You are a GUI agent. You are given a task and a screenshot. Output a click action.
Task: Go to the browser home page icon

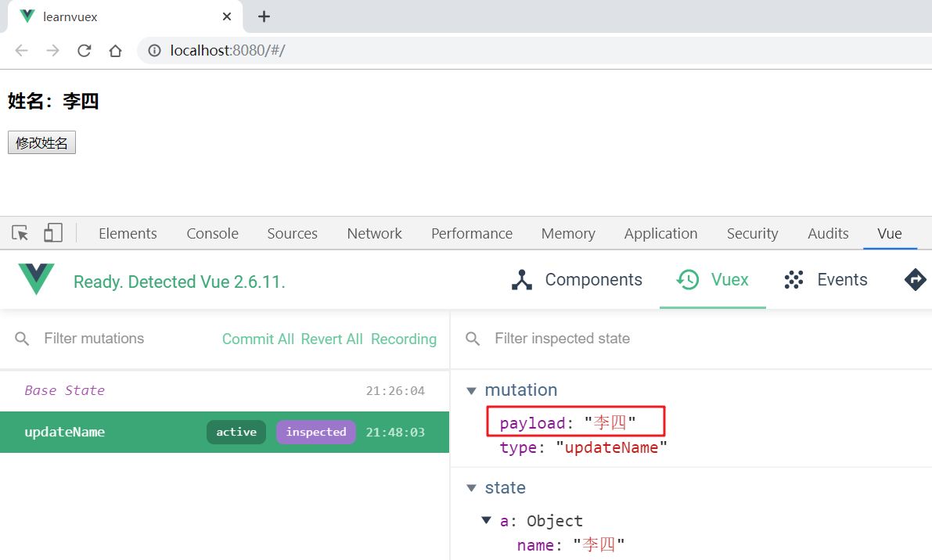click(115, 51)
